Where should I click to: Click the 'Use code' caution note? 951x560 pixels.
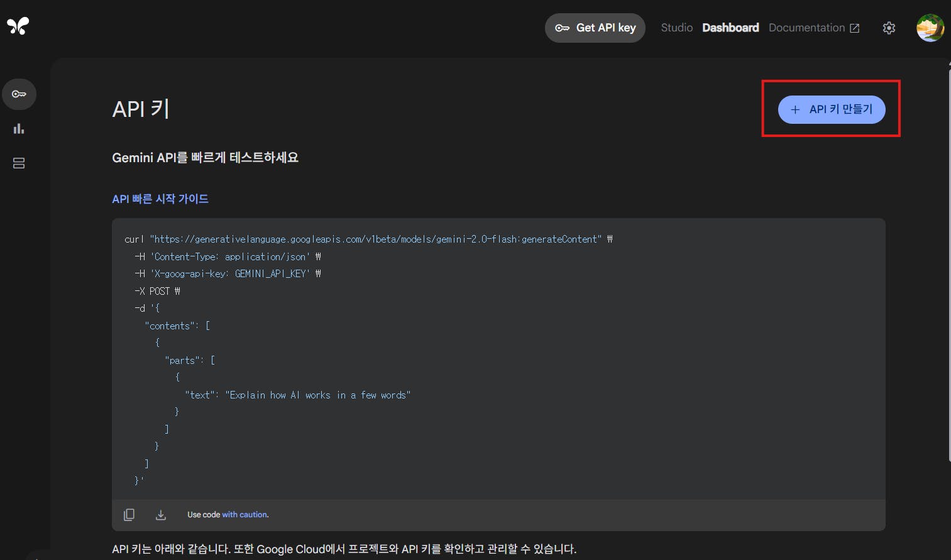(228, 515)
